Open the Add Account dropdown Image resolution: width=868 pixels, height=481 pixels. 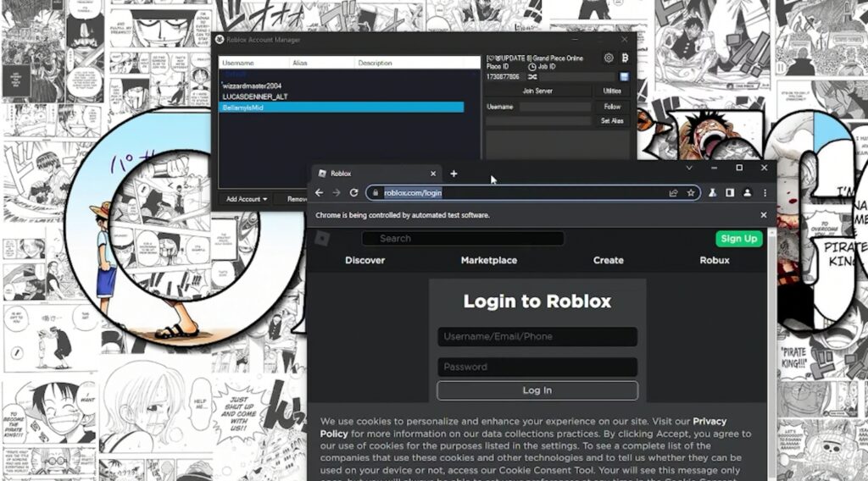(x=247, y=199)
